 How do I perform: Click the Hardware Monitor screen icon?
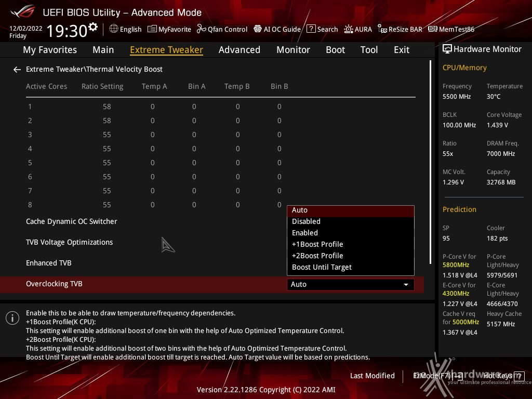(x=447, y=49)
